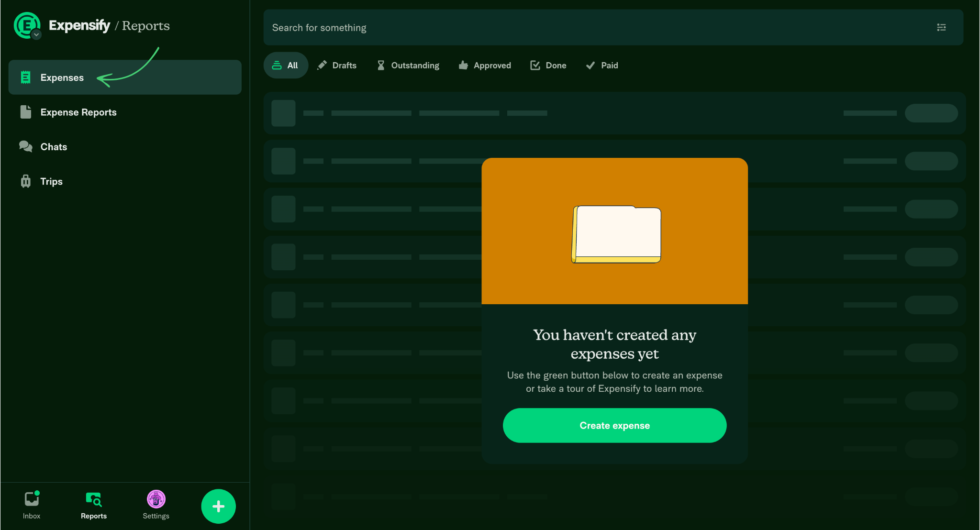Switch to the All filter tab

point(286,66)
